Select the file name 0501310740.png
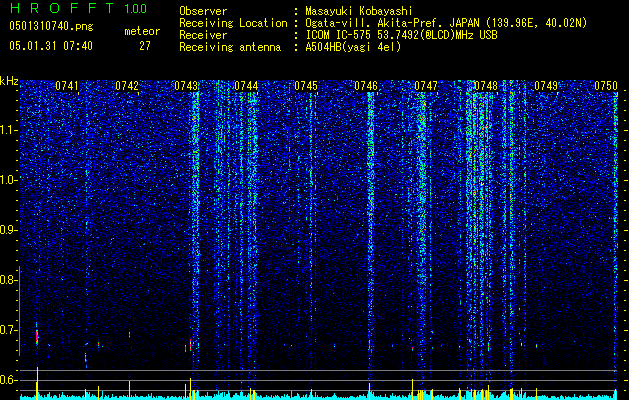 click(51, 26)
